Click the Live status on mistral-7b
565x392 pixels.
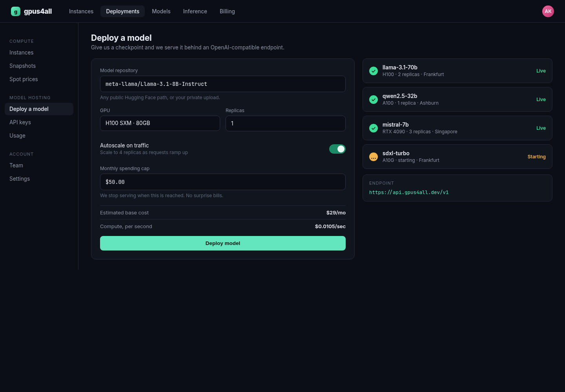pos(541,128)
